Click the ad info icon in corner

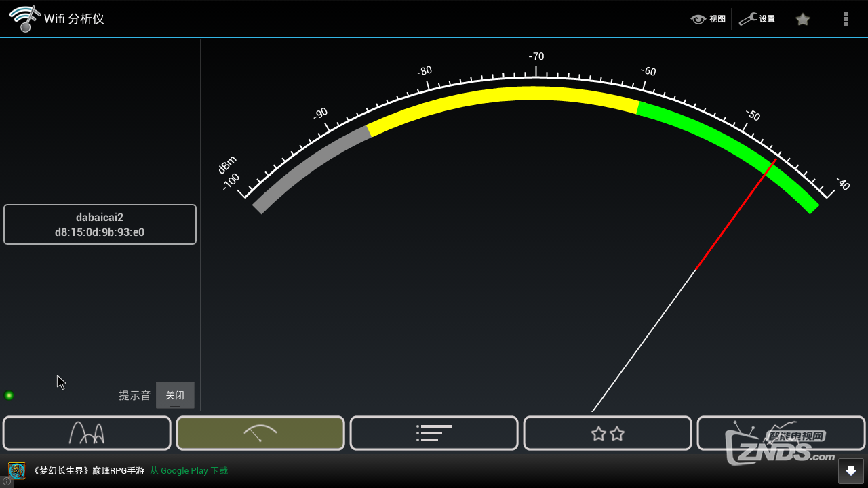point(6,482)
